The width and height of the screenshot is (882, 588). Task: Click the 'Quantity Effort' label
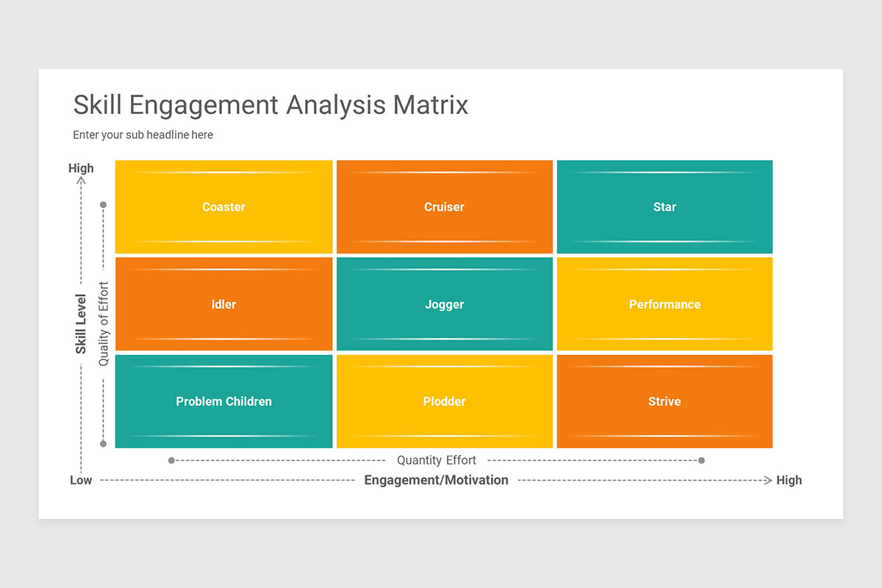[x=437, y=460]
